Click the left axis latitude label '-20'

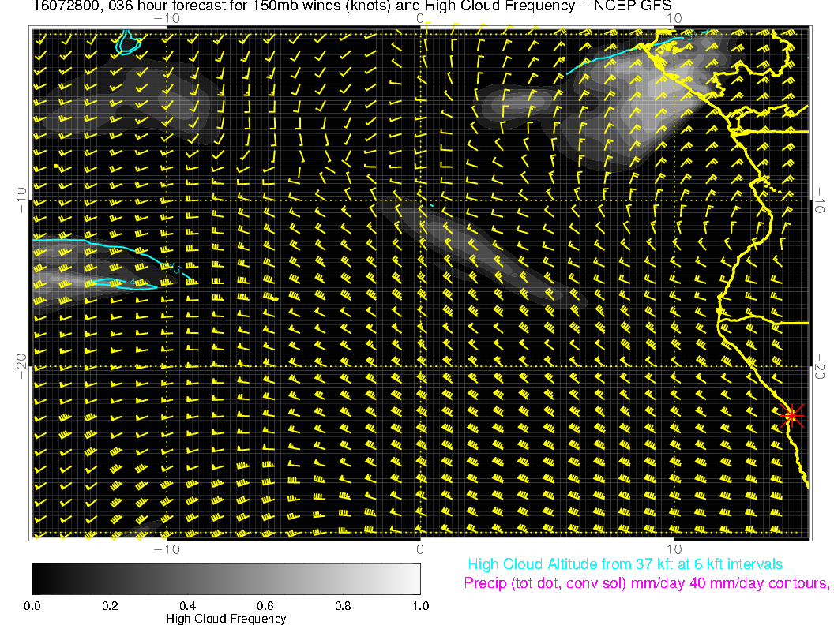[x=21, y=366]
